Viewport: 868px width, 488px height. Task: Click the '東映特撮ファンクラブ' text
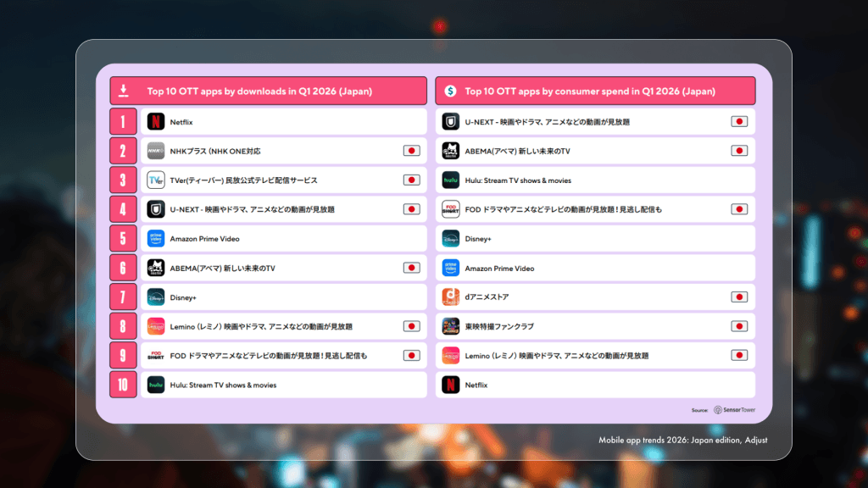(x=499, y=326)
